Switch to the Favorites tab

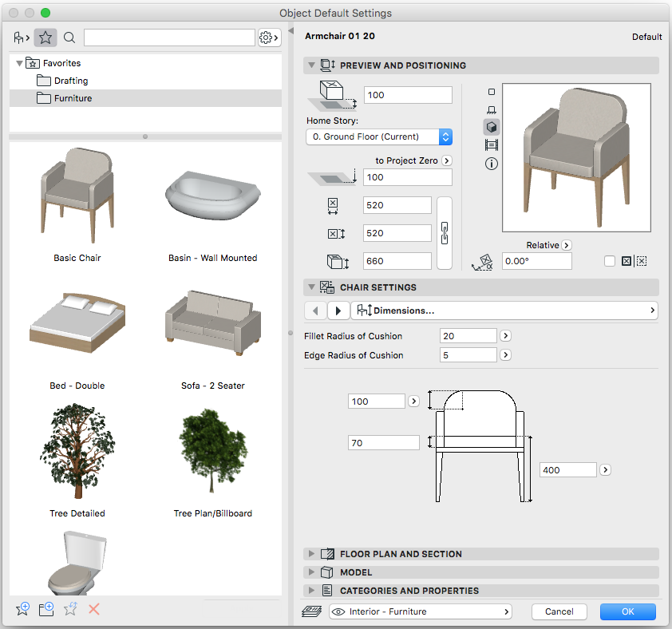pyautogui.click(x=45, y=38)
